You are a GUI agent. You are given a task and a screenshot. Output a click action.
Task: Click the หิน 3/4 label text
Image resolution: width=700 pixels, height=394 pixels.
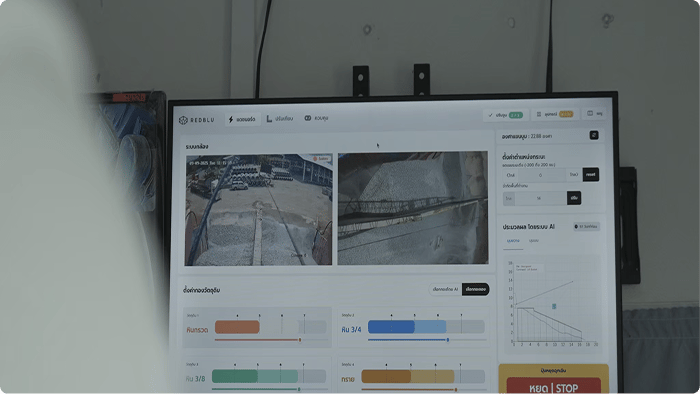(x=351, y=330)
